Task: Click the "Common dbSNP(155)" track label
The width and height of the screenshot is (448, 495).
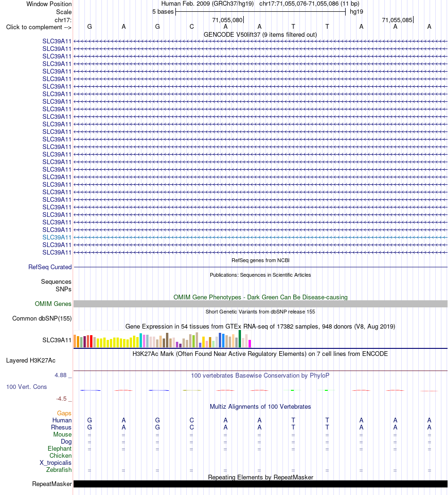Action: pyautogui.click(x=42, y=319)
